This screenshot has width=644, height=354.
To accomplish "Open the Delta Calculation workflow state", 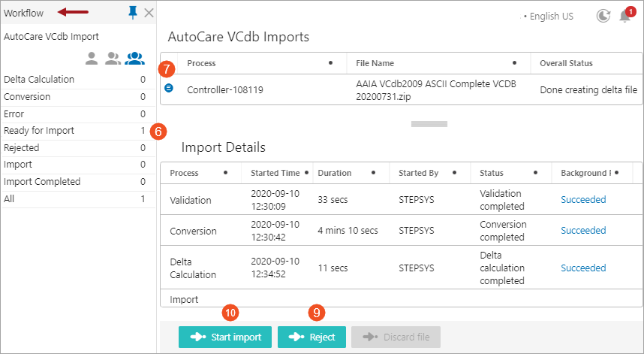I will pos(78,80).
